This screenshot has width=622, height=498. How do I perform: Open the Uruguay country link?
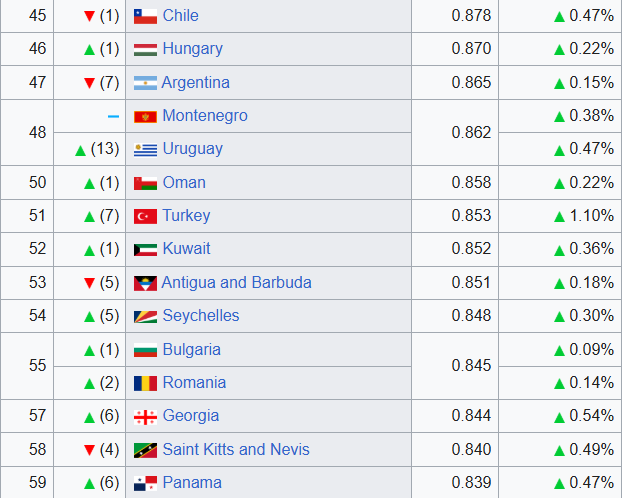pyautogui.click(x=192, y=149)
